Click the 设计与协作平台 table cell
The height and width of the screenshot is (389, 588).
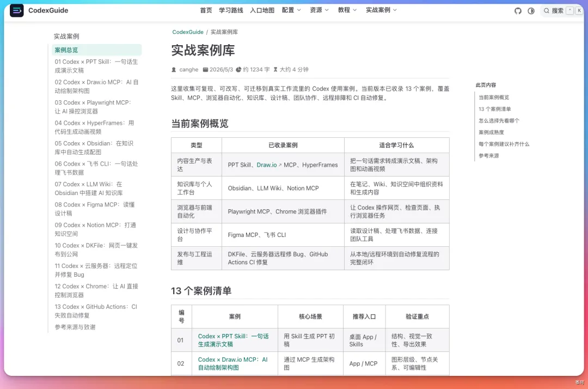197,235
